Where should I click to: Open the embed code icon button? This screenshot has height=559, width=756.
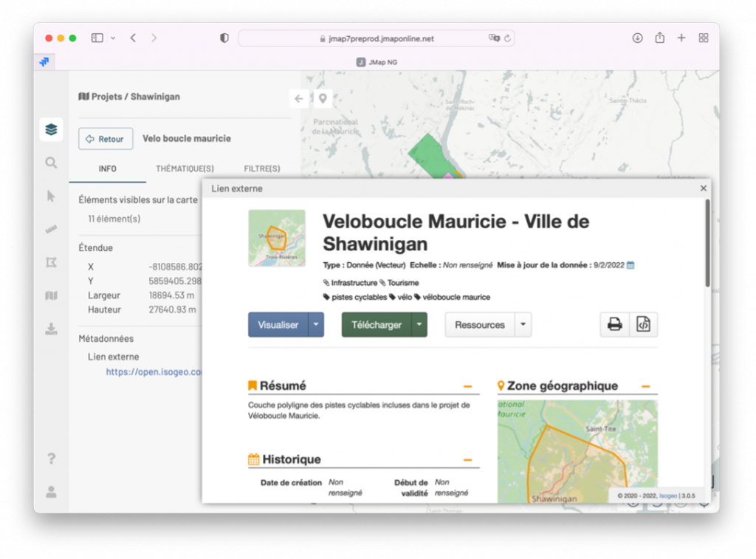[643, 325]
